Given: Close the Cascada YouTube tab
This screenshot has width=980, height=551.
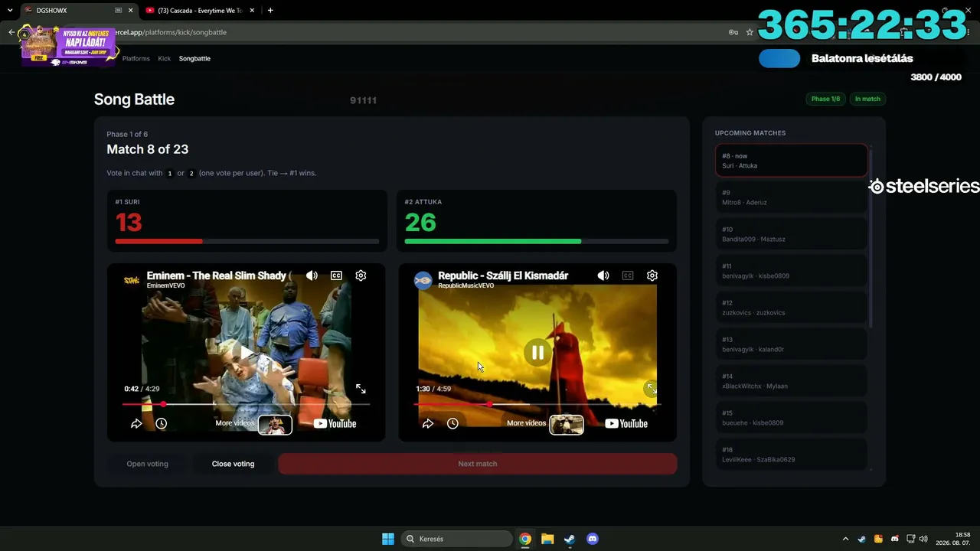Looking at the screenshot, I should click(253, 11).
